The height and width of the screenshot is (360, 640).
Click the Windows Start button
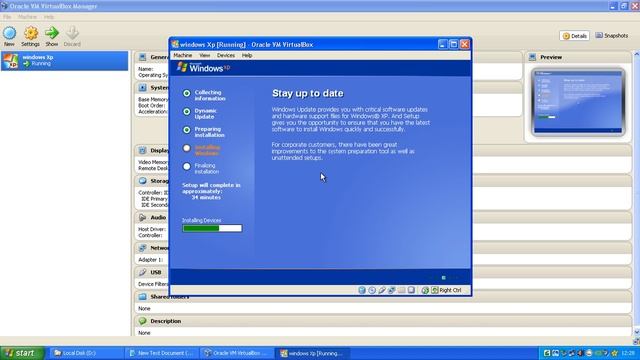22,353
